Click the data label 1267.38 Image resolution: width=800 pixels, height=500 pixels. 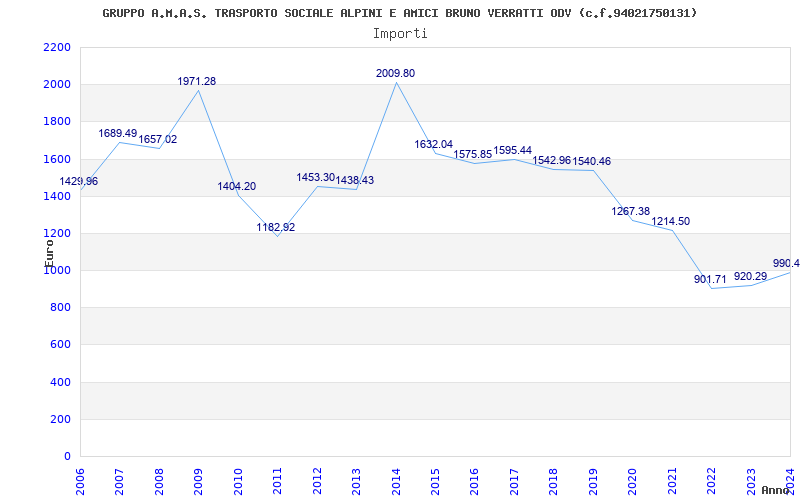(631, 211)
